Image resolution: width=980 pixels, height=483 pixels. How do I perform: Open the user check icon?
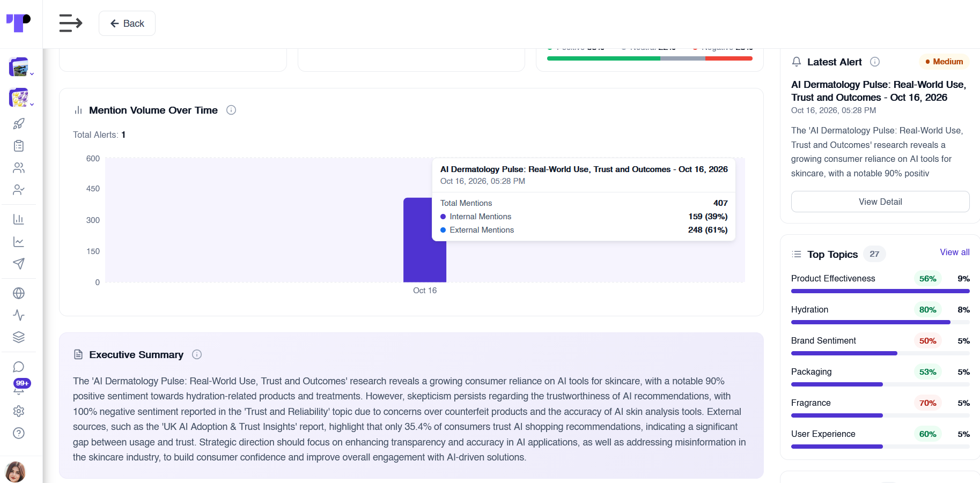coord(19,190)
